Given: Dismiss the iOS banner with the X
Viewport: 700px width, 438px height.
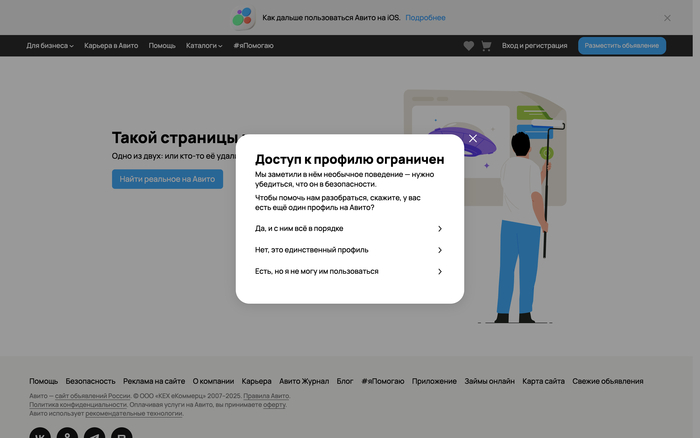Looking at the screenshot, I should pyautogui.click(x=668, y=18).
